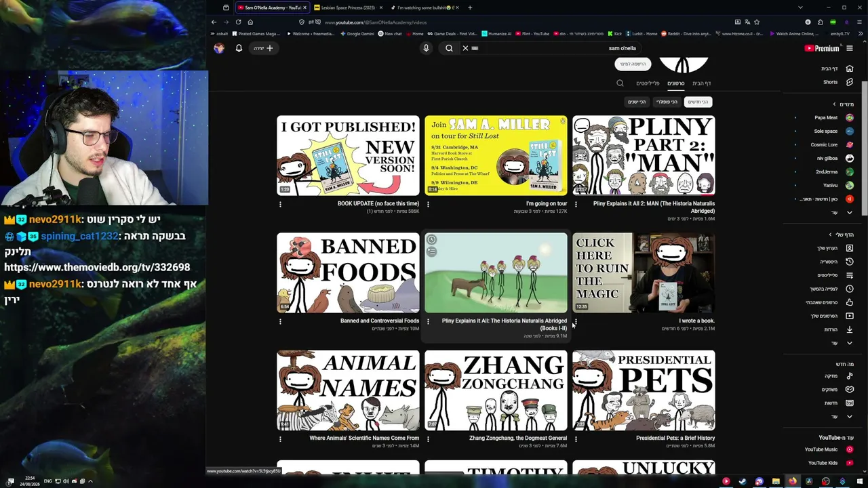Viewport: 868px width, 488px height.
Task: Select the channel Home tab
Action: (701, 83)
